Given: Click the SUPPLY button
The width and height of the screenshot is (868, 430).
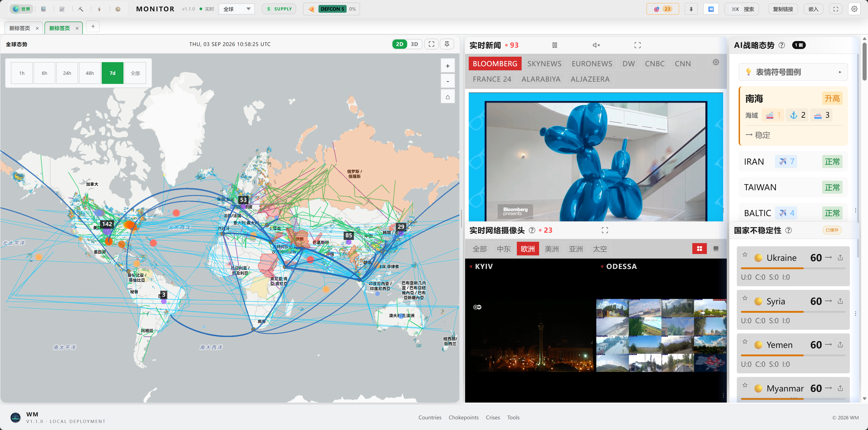Looking at the screenshot, I should (279, 9).
